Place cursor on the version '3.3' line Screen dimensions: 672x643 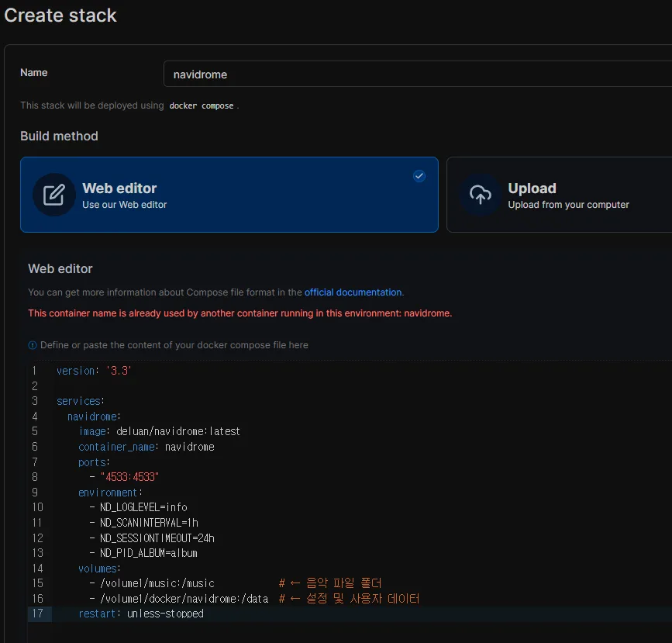tap(94, 372)
